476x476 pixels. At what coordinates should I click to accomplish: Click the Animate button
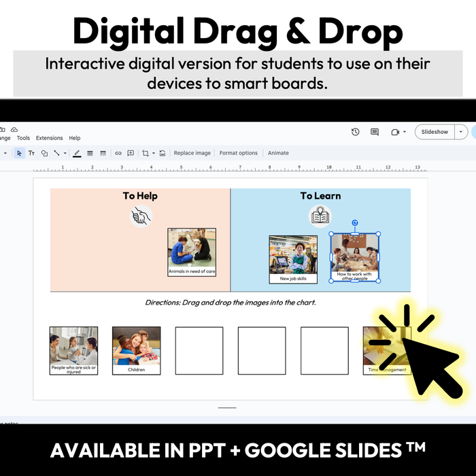click(x=278, y=153)
